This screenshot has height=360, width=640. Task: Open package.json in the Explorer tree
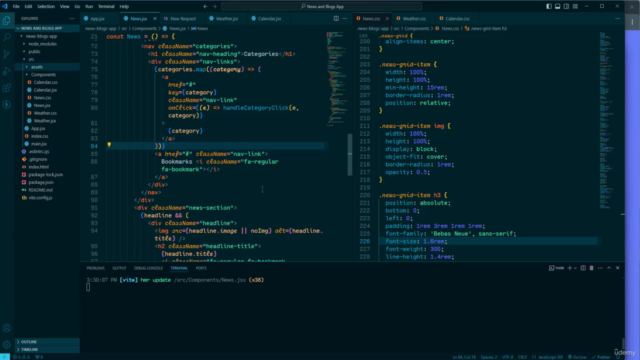point(41,182)
